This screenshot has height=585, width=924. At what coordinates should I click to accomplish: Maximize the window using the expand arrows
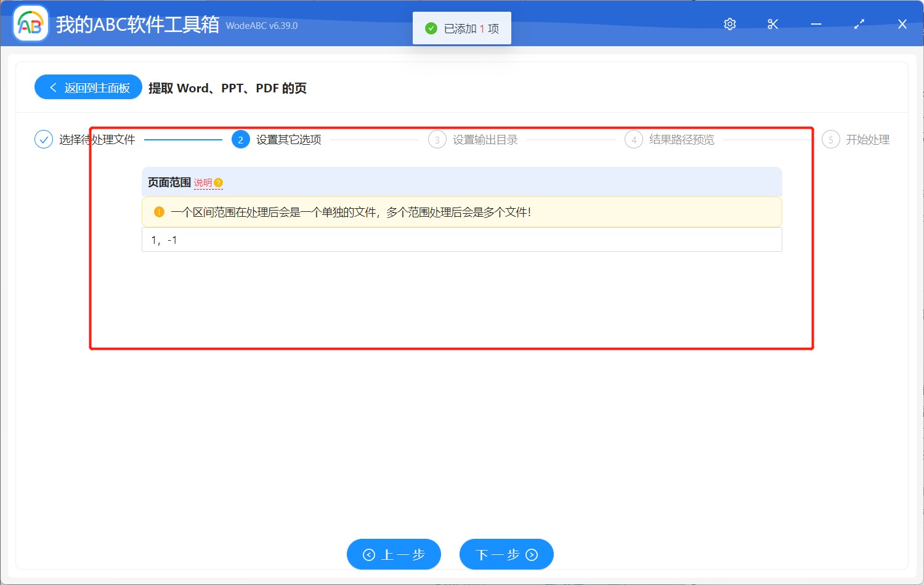859,24
